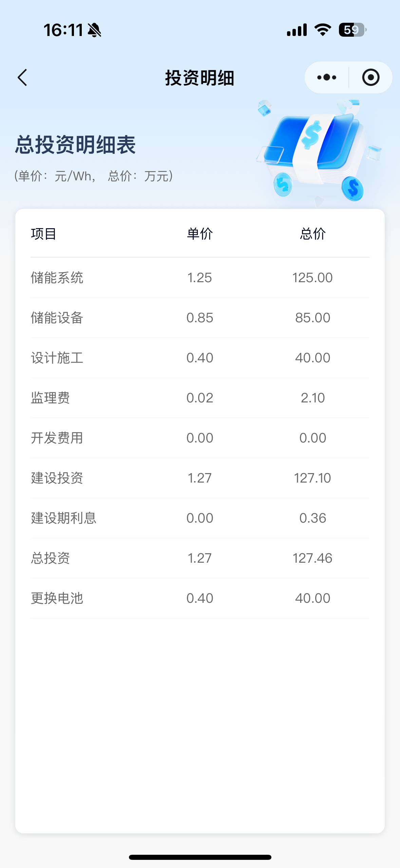Tap the cellular signal bars icon
Image resolution: width=400 pixels, height=868 pixels.
tap(297, 30)
